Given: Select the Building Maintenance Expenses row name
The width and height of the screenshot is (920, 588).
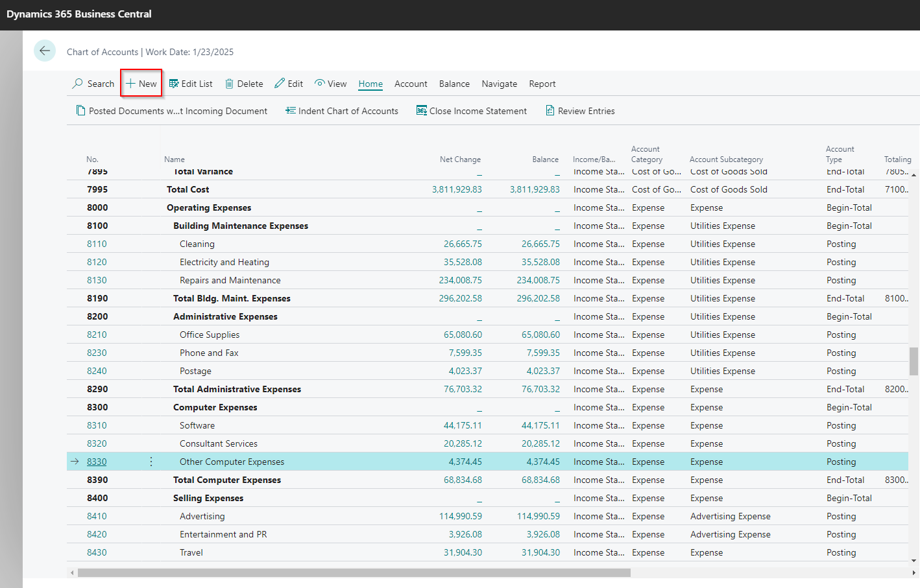Looking at the screenshot, I should 241,226.
